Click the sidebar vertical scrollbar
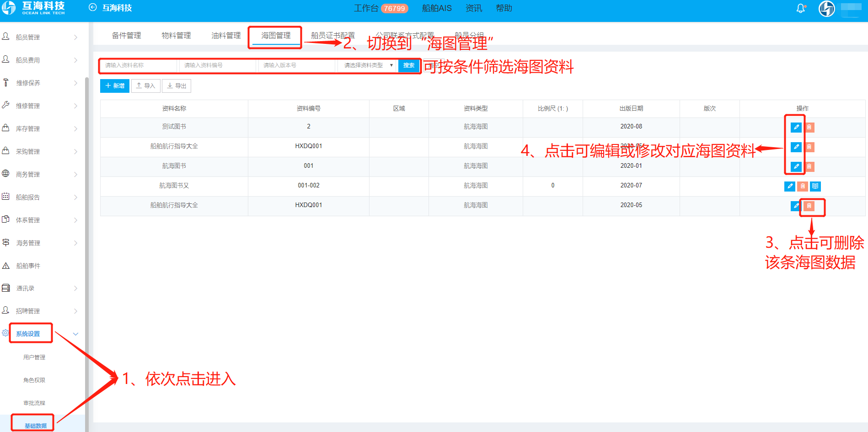Screen dimensions: 868x432 click(87, 254)
